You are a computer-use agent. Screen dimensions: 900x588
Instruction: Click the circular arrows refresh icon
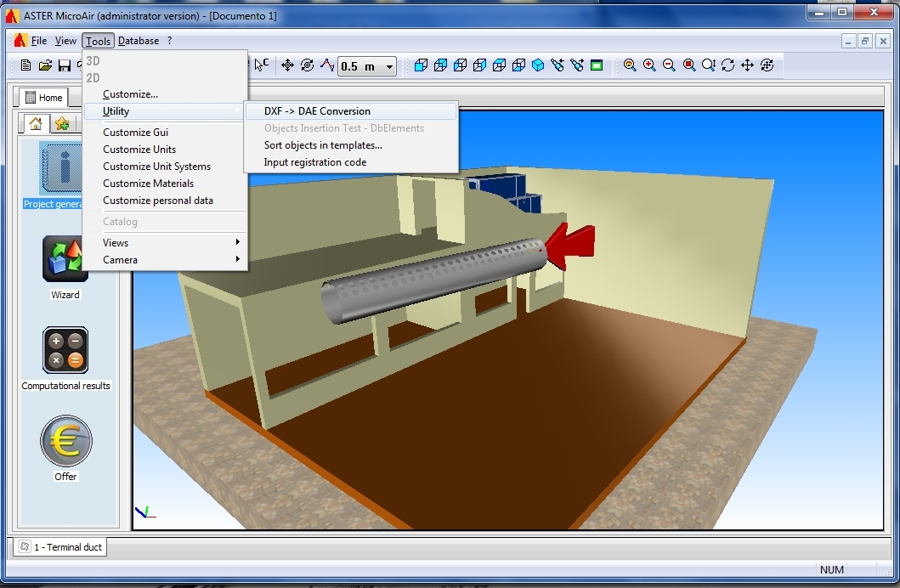tap(727, 65)
